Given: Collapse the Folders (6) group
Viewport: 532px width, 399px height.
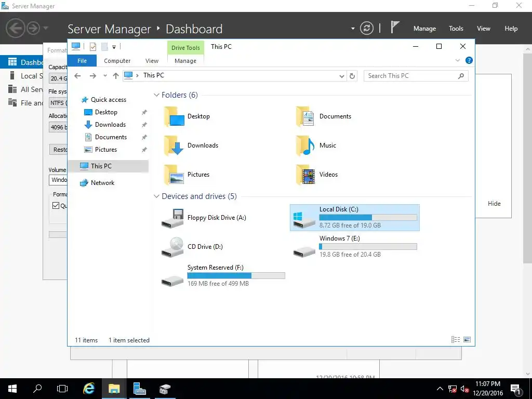Looking at the screenshot, I should pos(156,95).
